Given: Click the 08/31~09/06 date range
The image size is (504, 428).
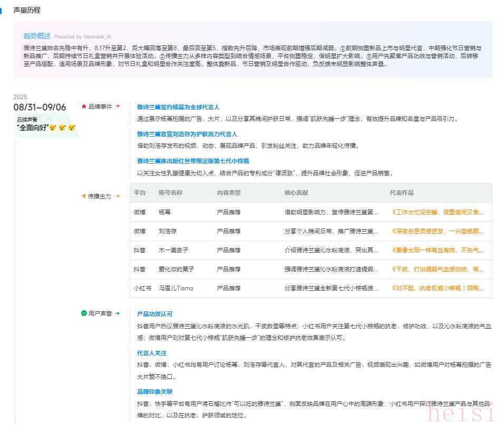Looking at the screenshot, I should click(x=40, y=107).
